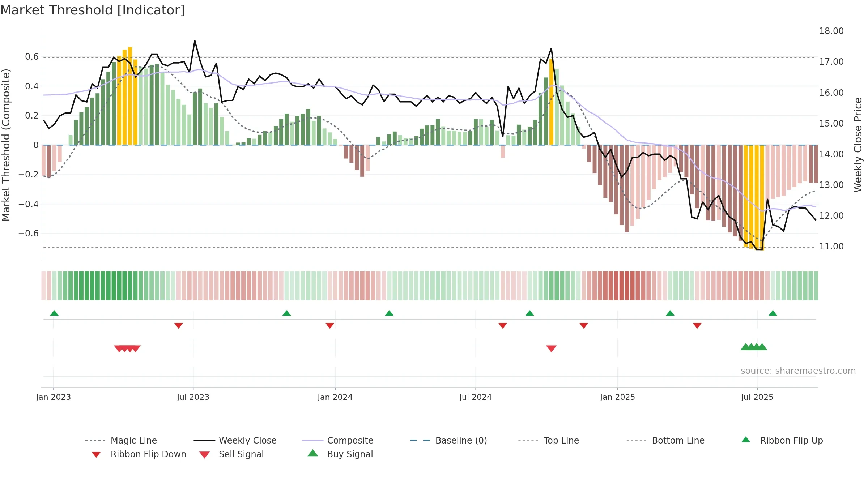Click the ribbon flip up marker after Jan 2025
This screenshot has width=868, height=488.
point(670,313)
